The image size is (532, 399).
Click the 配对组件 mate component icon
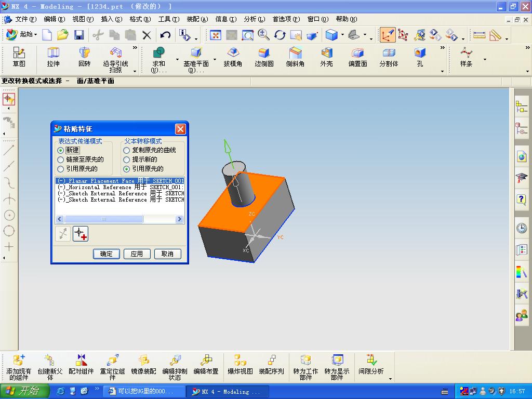tap(81, 364)
